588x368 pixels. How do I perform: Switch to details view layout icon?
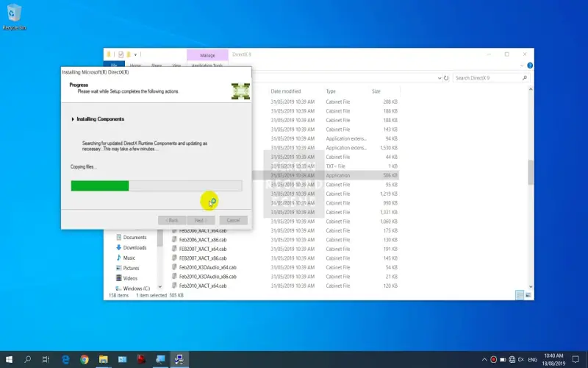click(x=520, y=295)
